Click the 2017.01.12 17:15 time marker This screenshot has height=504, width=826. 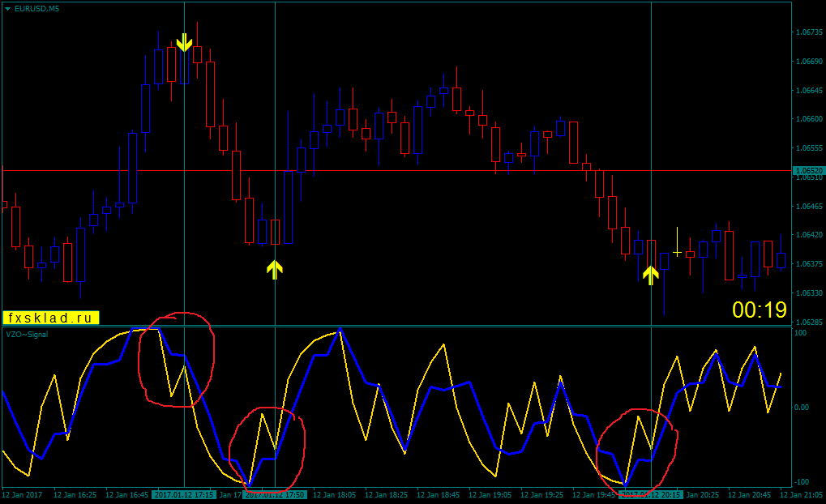click(184, 494)
